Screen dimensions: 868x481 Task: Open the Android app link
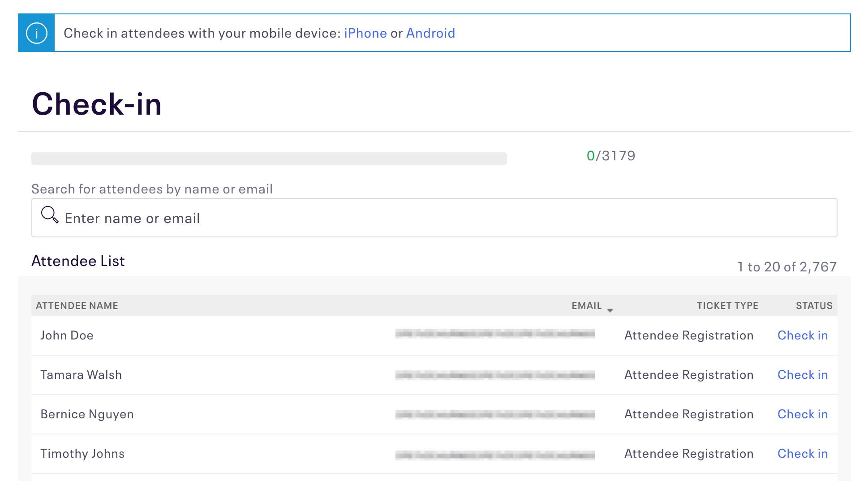click(x=430, y=33)
